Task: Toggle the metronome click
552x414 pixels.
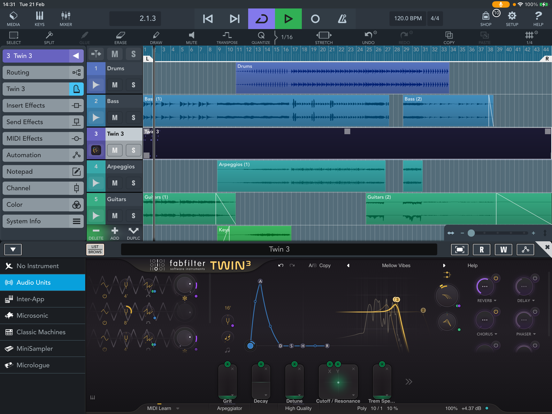Action: tap(342, 19)
